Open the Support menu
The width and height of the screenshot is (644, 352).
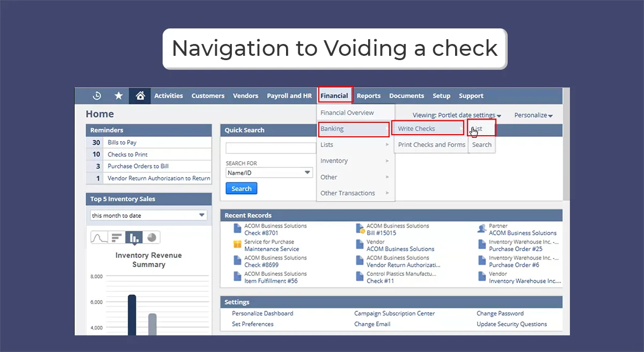coord(471,96)
